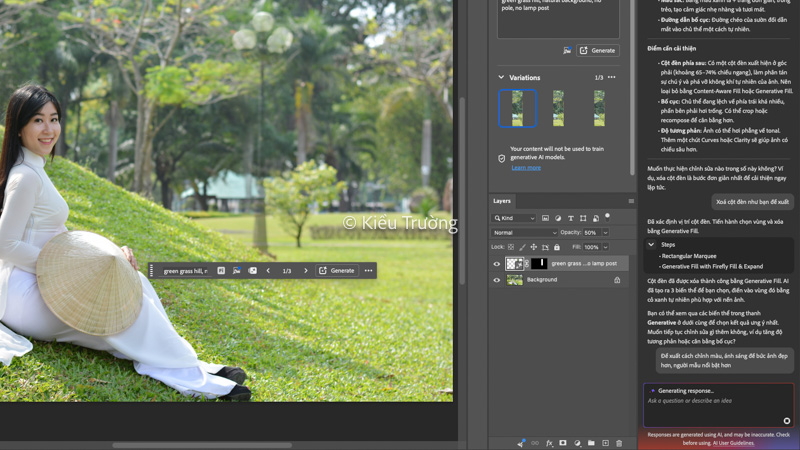
Task: Click reference image icon in task bar
Action: [x=237, y=271]
